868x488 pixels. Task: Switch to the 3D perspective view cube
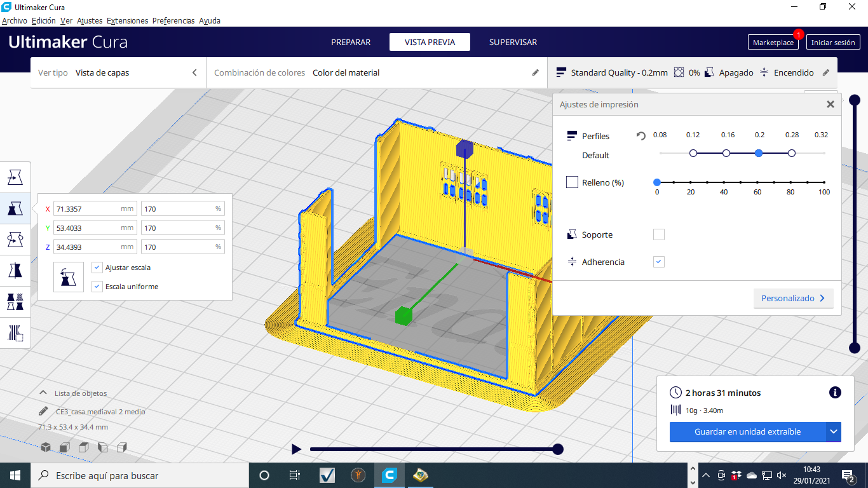[46, 447]
